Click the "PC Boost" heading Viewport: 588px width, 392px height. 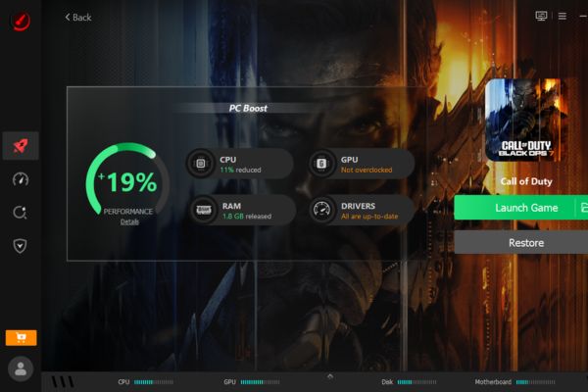tap(248, 109)
